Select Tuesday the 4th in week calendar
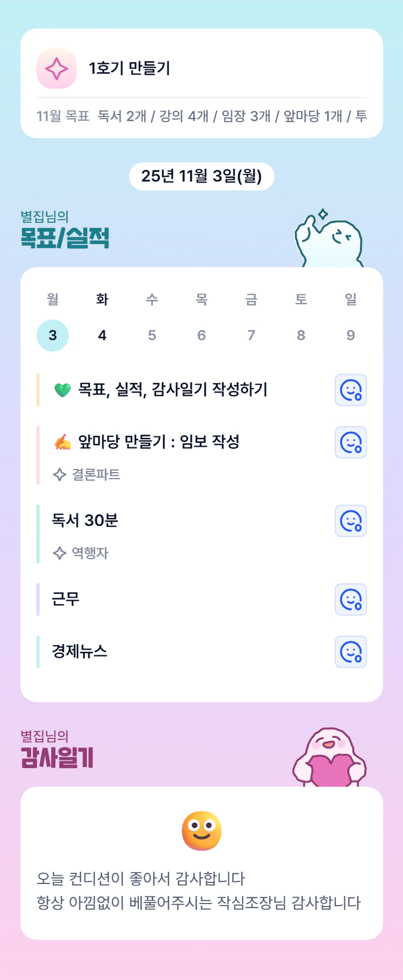Image resolution: width=403 pixels, height=980 pixels. [102, 335]
